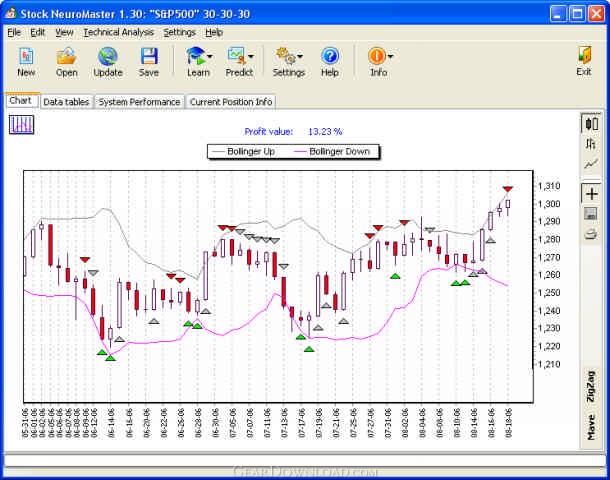Click the crosshair plus tool icon
The image size is (610, 480).
[591, 194]
